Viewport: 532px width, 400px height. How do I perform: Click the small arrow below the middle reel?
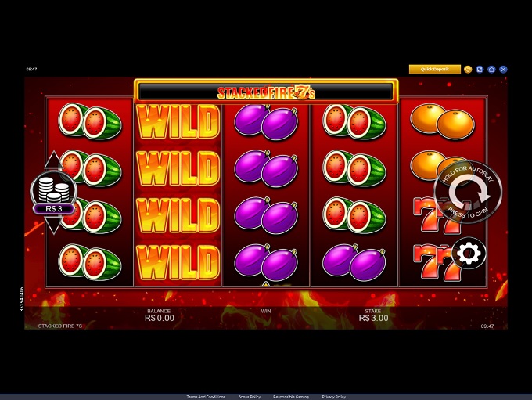[266, 284]
